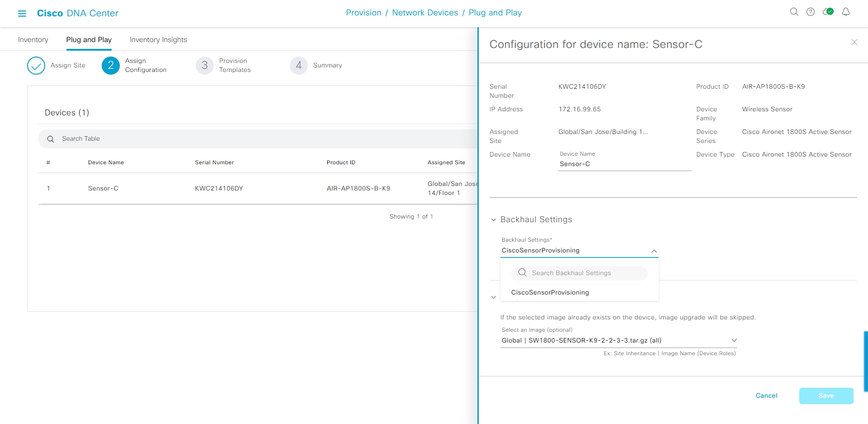Image resolution: width=868 pixels, height=424 pixels.
Task: Click the Provision Templates step label
Action: (235, 65)
